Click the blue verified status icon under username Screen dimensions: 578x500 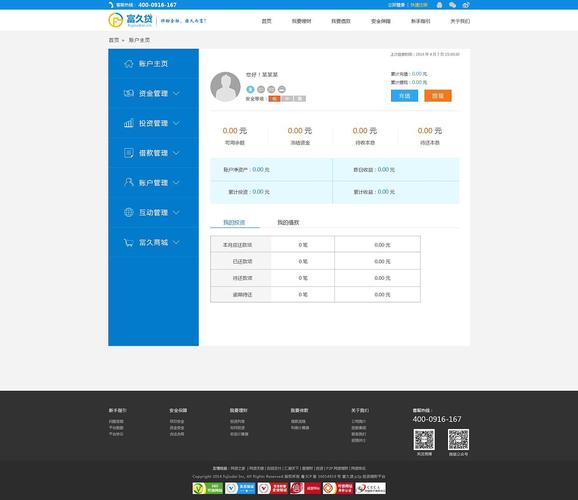coord(250,89)
